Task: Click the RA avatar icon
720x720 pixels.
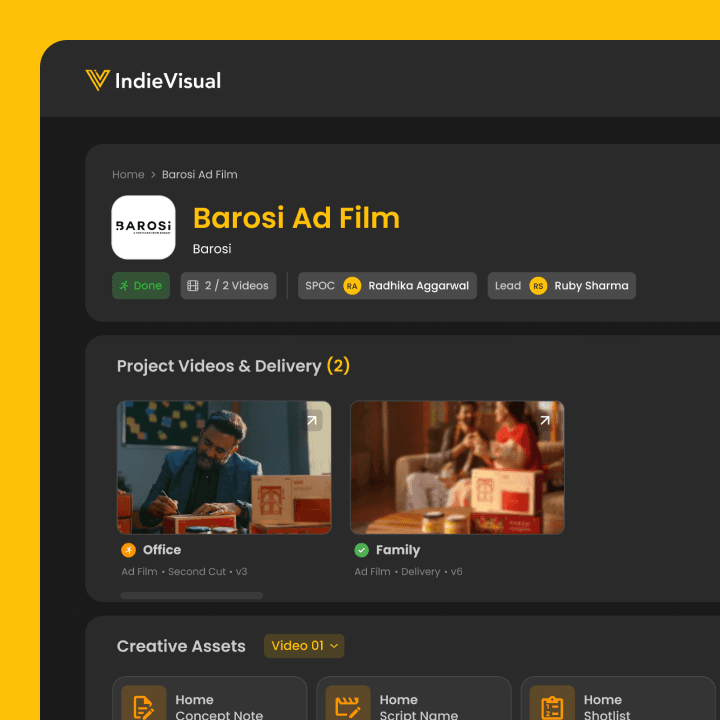Action: pyautogui.click(x=352, y=286)
